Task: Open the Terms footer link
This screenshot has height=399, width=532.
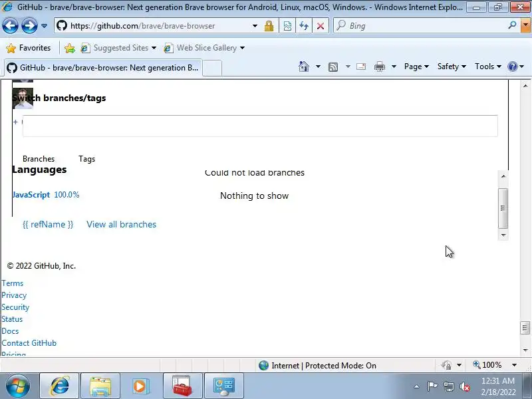Action: pyautogui.click(x=13, y=283)
